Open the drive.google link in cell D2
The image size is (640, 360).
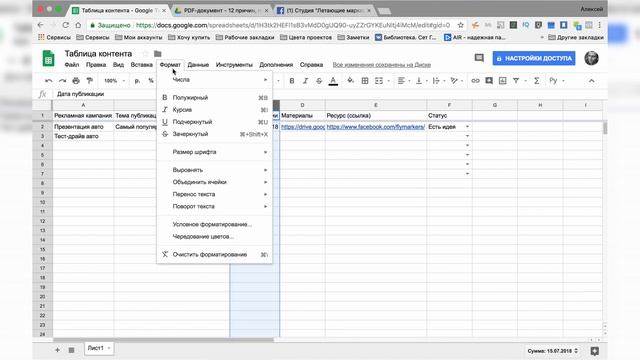[303, 127]
